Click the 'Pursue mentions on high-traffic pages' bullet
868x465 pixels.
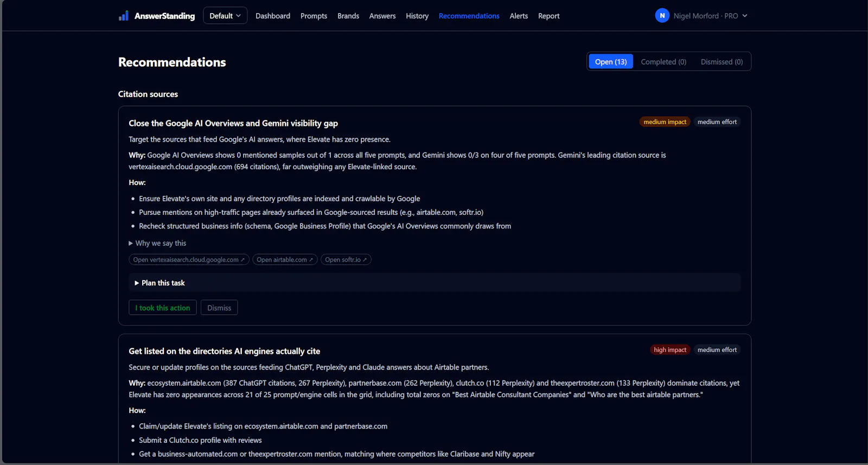[x=311, y=212]
